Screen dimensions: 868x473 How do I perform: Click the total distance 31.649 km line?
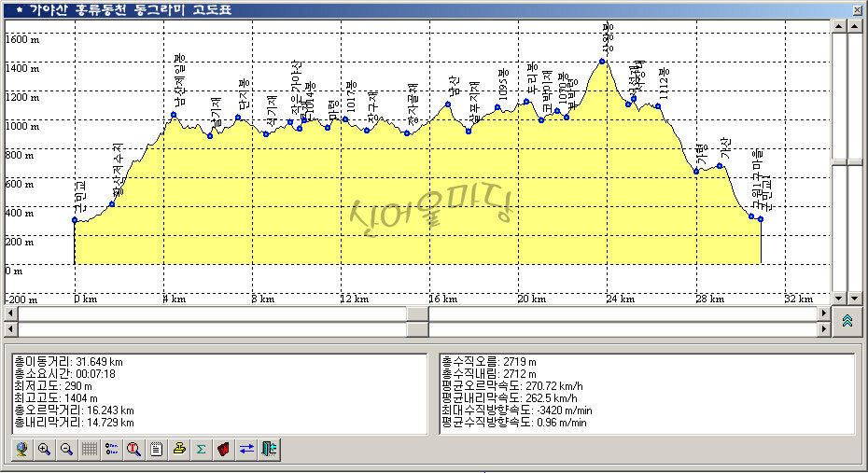(69, 362)
